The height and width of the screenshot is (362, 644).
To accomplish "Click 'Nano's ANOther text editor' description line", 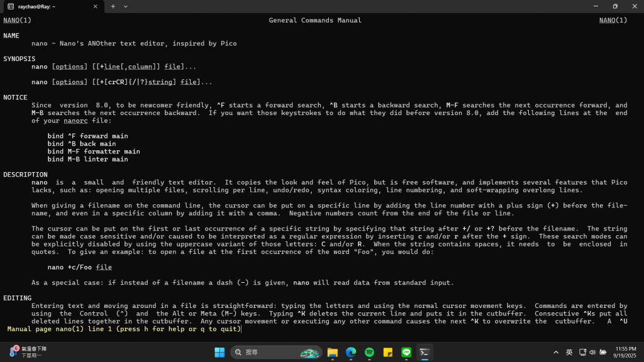I will (134, 43).
